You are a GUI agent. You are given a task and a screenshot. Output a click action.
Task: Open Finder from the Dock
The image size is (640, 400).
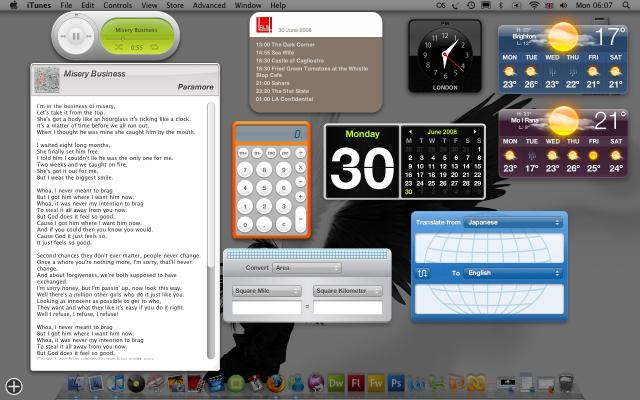pyautogui.click(x=76, y=384)
